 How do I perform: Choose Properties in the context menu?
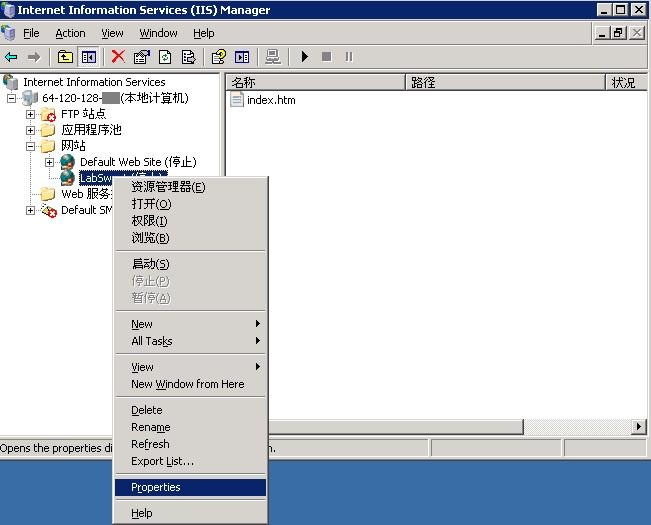[191, 487]
